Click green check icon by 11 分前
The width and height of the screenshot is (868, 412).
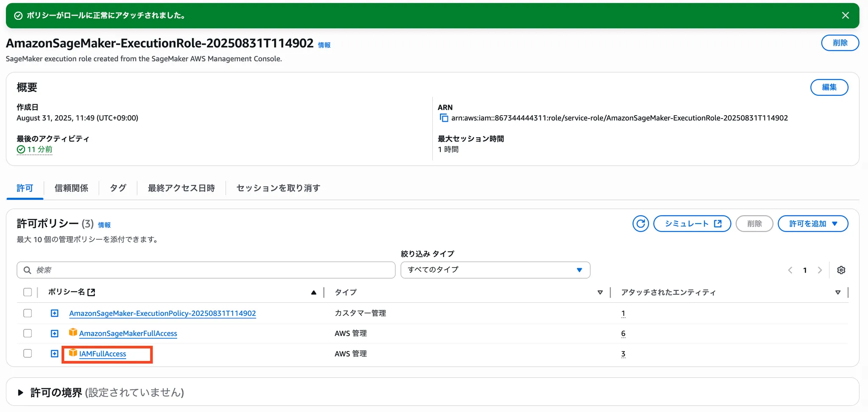click(21, 149)
